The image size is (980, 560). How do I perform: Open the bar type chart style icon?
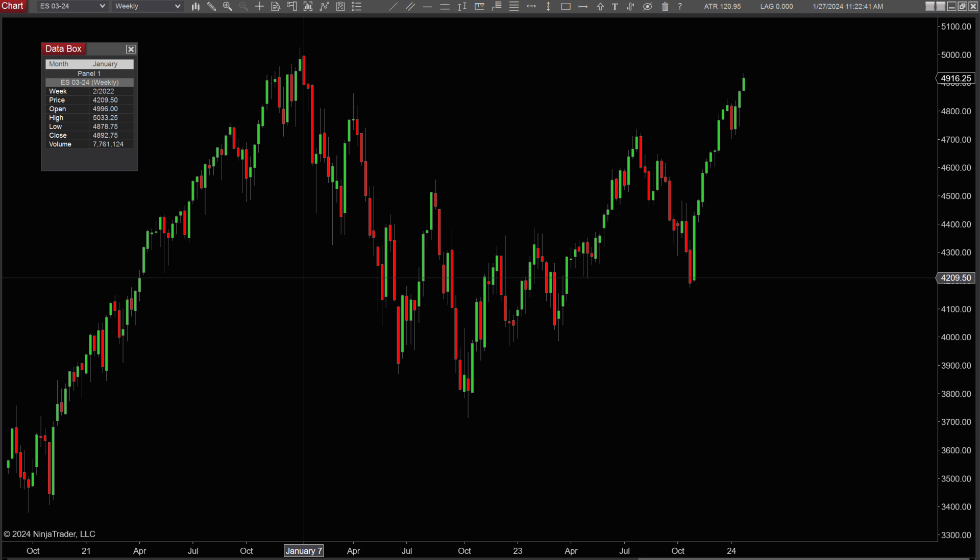tap(195, 7)
